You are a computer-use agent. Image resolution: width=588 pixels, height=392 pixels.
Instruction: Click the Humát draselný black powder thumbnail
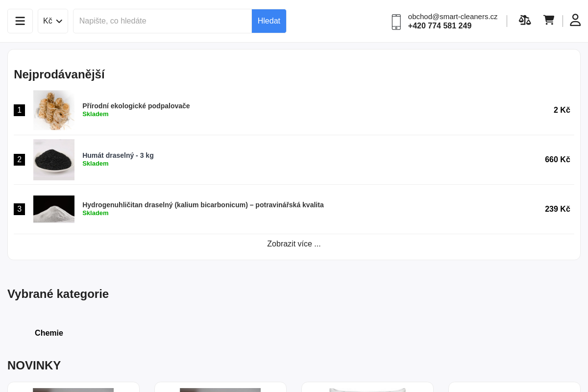(54, 160)
